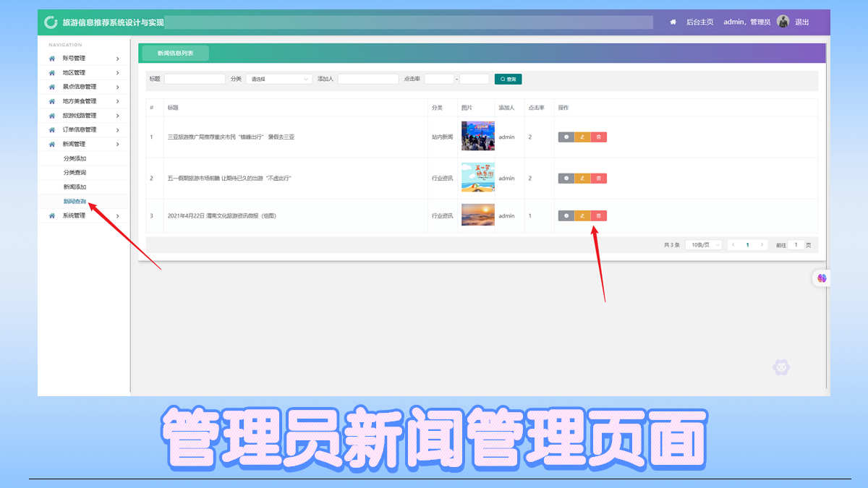
Task: View details of the 五一假期旅游市场 news row
Action: click(566, 178)
